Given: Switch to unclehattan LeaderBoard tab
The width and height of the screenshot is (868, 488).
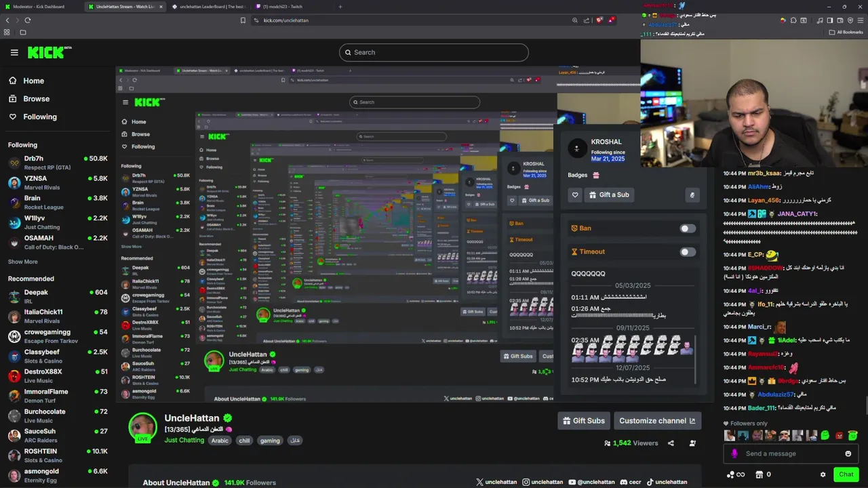Looking at the screenshot, I should pos(209,7).
